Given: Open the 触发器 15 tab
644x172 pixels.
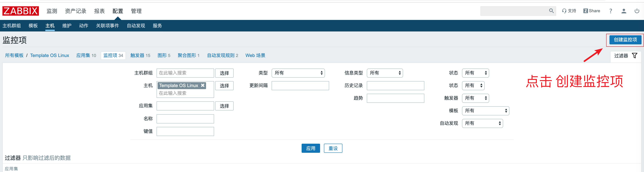Looking at the screenshot, I should (x=140, y=55).
